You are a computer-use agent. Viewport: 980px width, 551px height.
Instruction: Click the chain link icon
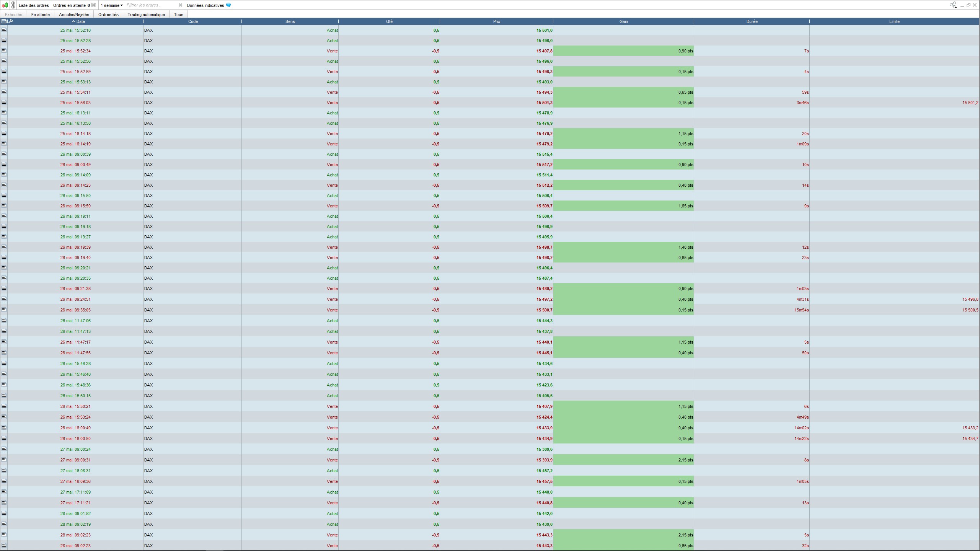(x=13, y=5)
